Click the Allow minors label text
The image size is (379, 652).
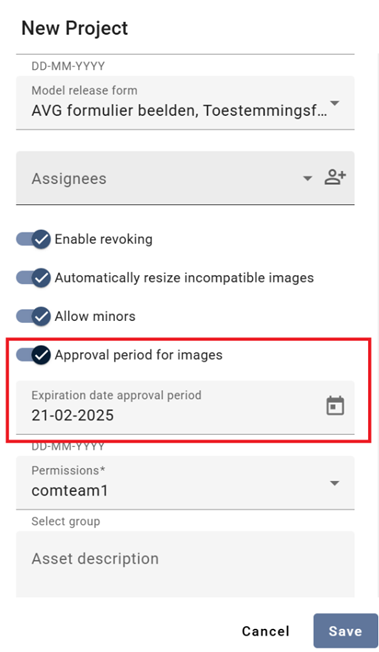(x=95, y=316)
